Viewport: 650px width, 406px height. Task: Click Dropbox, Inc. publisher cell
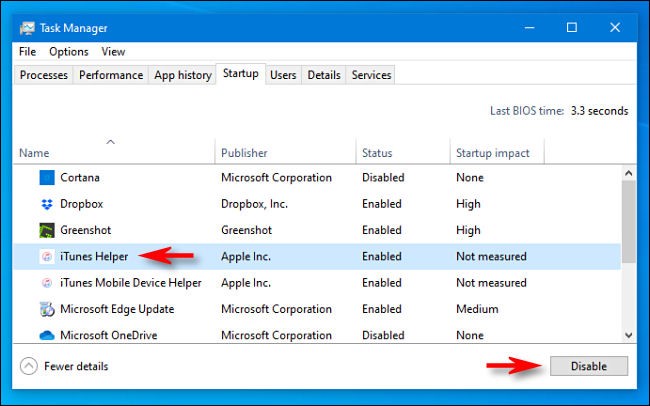click(255, 204)
